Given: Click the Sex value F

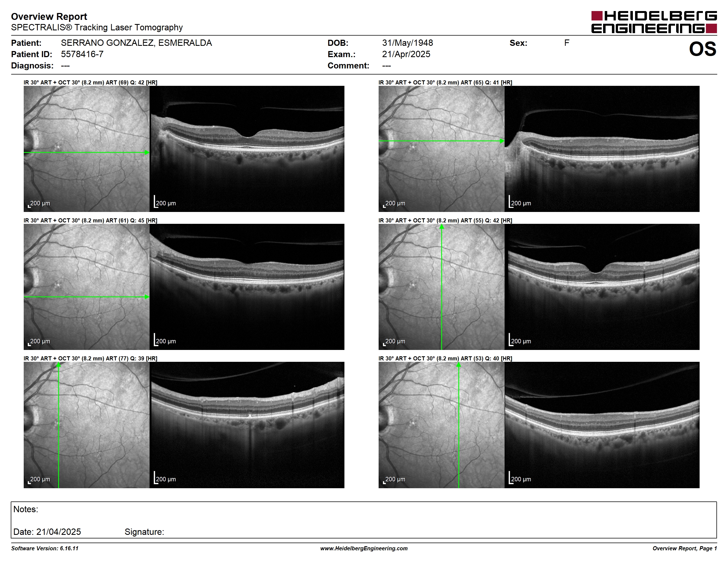Looking at the screenshot, I should point(567,43).
